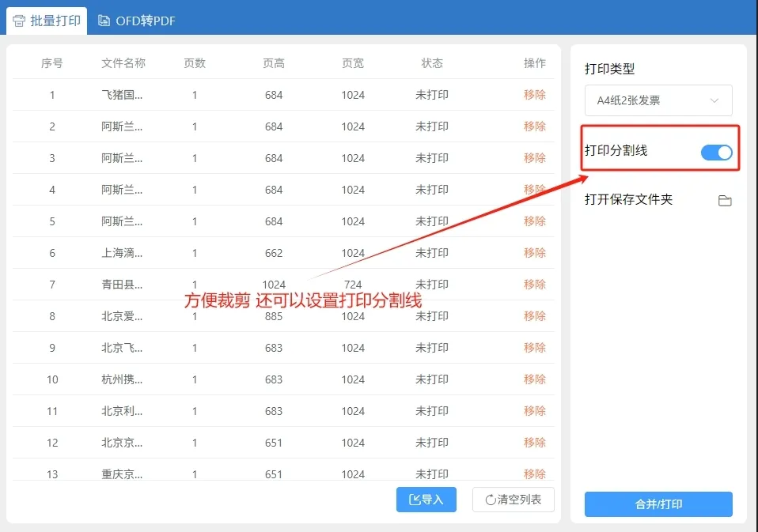Select file name 重庆京... in row 13

122,474
